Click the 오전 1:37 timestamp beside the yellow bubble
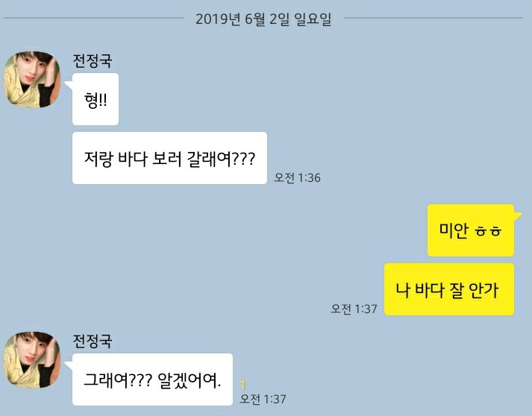This screenshot has width=532, height=416. coord(354,309)
